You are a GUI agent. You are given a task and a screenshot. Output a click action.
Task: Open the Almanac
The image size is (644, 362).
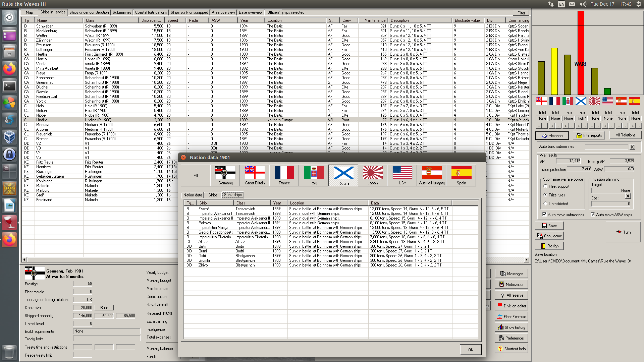point(552,135)
